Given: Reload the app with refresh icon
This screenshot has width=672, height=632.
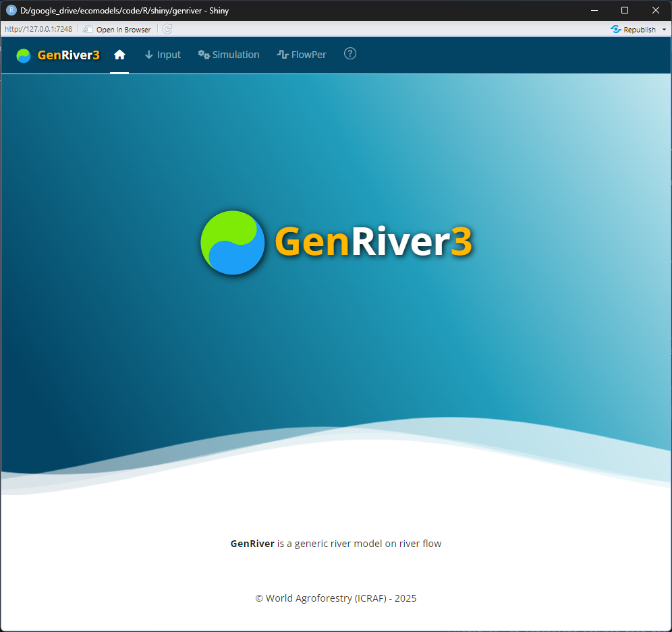Looking at the screenshot, I should point(167,29).
